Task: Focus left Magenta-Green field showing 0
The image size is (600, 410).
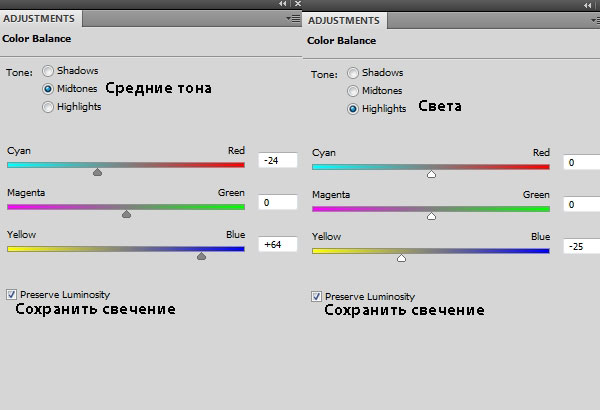Action: [x=278, y=202]
